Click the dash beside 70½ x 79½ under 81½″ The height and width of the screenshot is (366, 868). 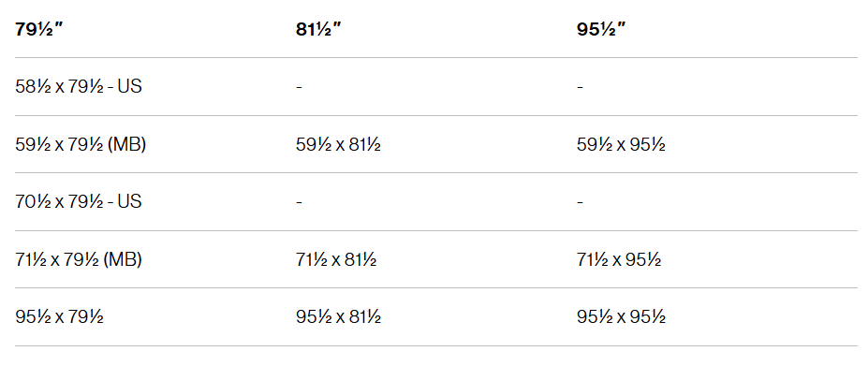click(x=299, y=202)
